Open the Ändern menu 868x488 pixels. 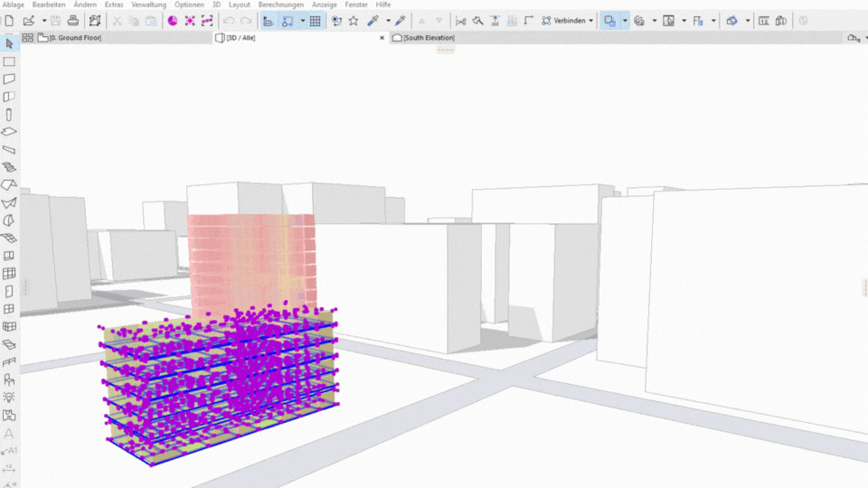point(85,5)
